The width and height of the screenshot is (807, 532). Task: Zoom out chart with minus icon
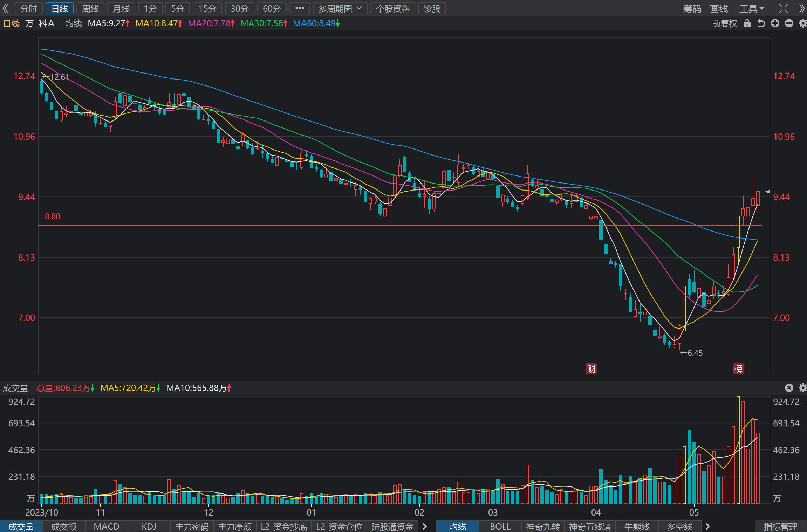(789, 23)
